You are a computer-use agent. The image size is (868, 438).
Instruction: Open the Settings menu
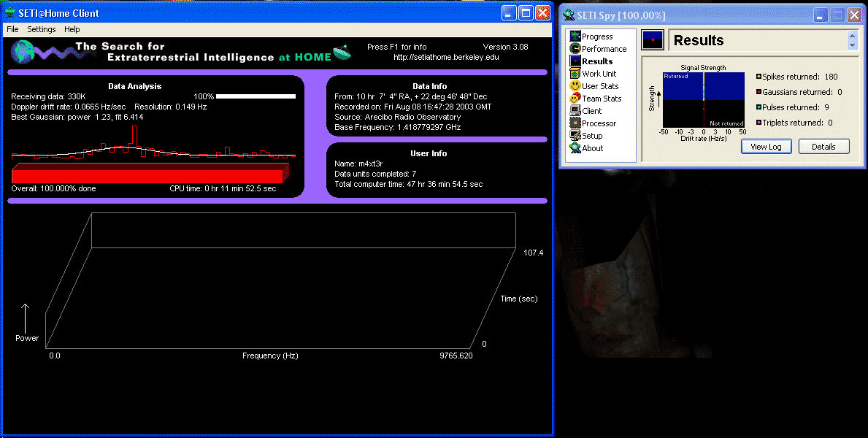42,29
